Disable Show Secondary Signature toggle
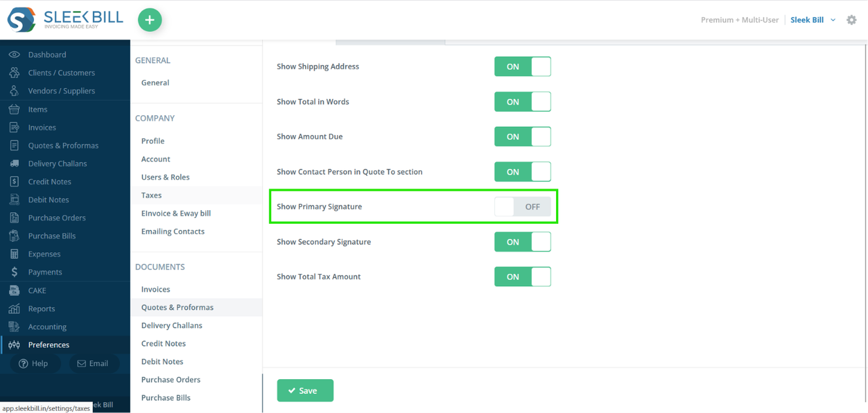Screen dimensions: 868x413 pyautogui.click(x=523, y=241)
